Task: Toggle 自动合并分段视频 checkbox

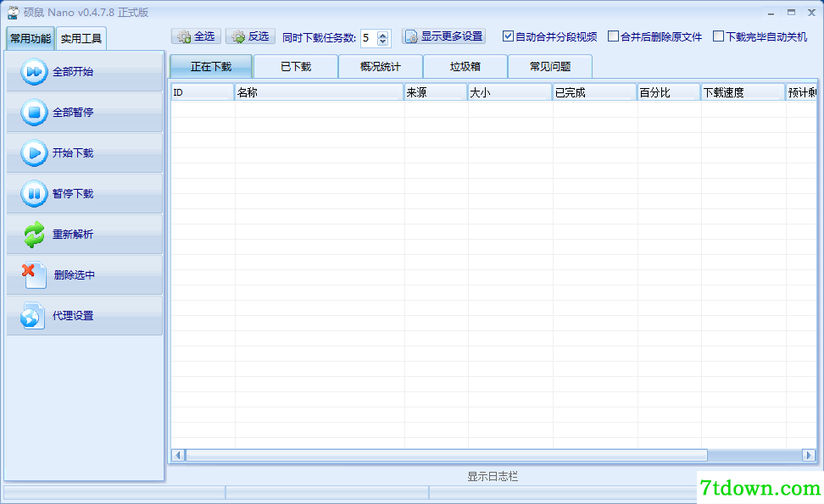Action: [508, 36]
